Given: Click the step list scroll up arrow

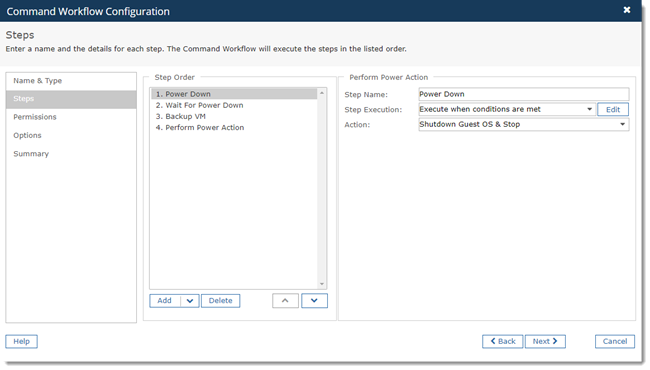Looking at the screenshot, I should point(322,93).
